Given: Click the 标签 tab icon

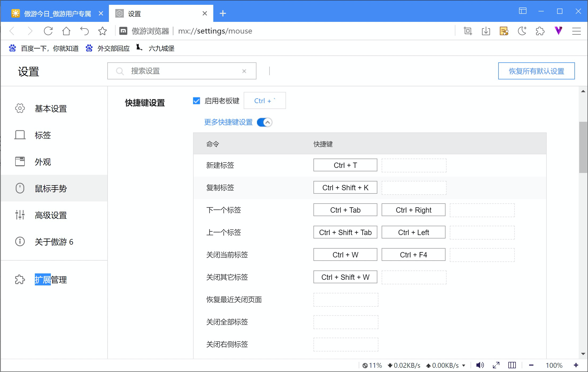Looking at the screenshot, I should point(20,135).
